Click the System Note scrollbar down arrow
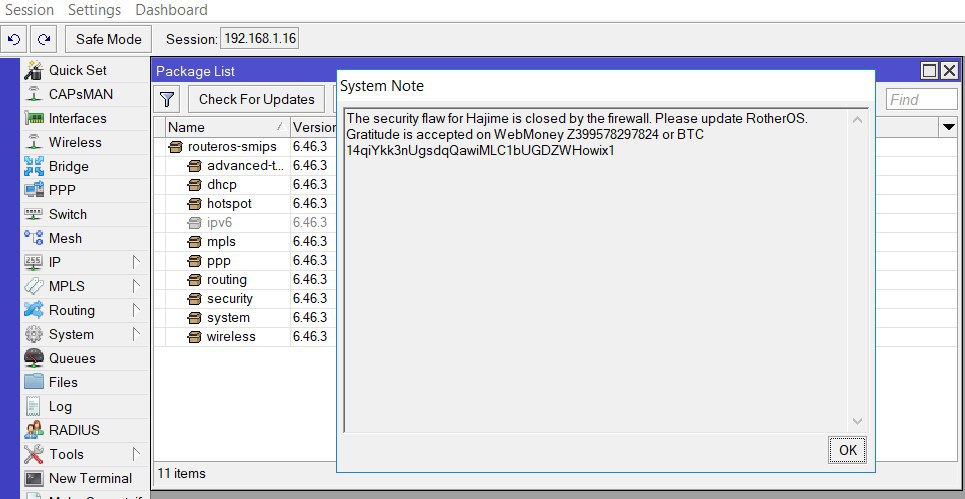Screen dimensions: 965x499 coord(857,421)
